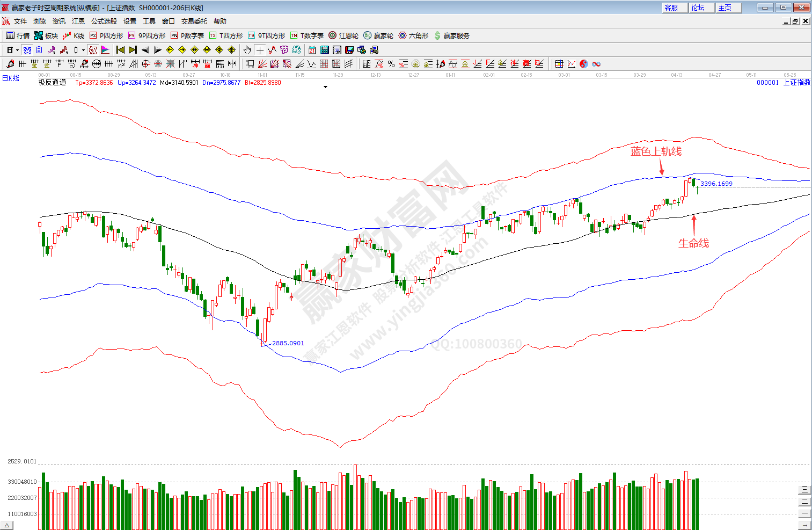Open the 公式选股 menu
The width and height of the screenshot is (812, 530).
(104, 21)
